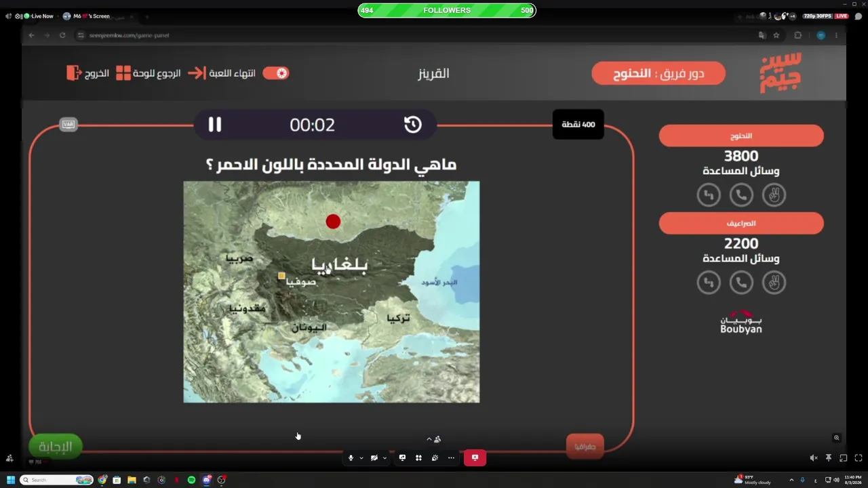868x488 pixels.
Task: Open the activities grid icon
Action: click(x=418, y=458)
